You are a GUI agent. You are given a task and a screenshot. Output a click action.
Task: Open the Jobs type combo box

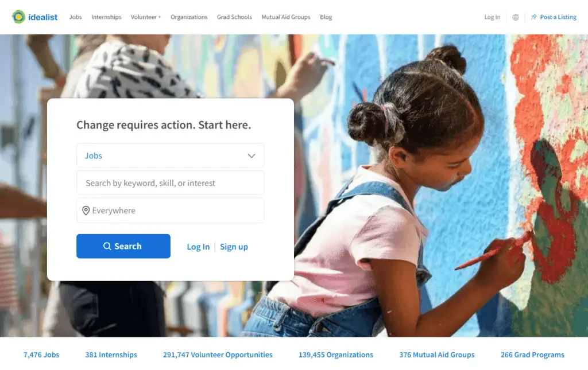tap(170, 155)
